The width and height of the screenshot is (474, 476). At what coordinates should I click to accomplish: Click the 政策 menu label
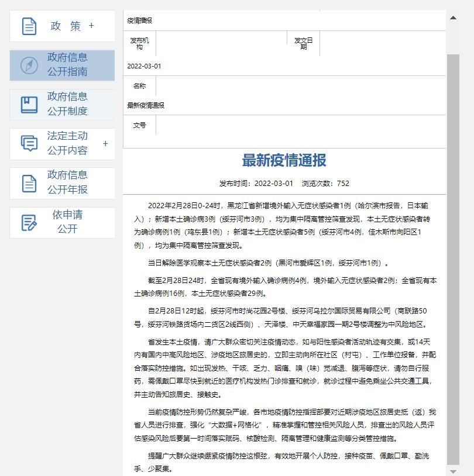66,26
